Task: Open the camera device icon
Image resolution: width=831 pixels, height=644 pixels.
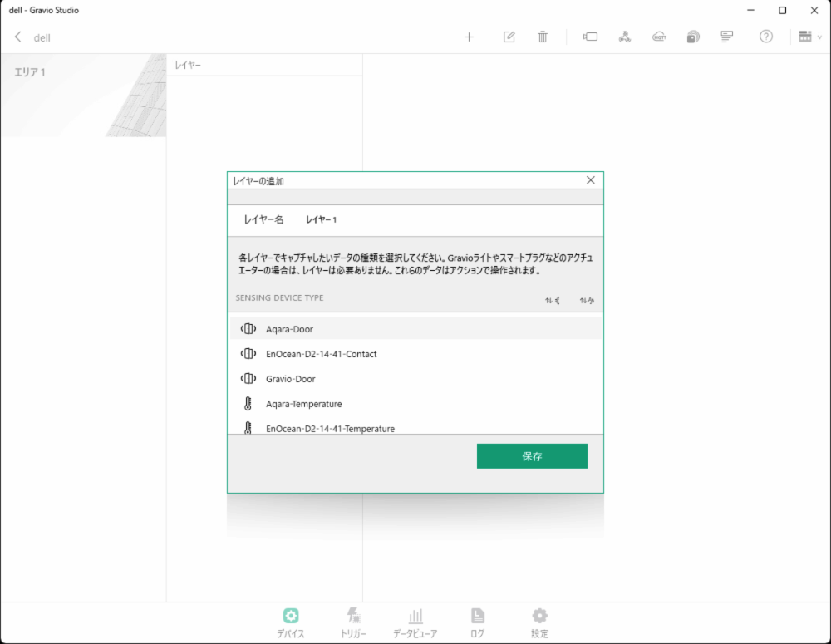Action: [x=590, y=37]
